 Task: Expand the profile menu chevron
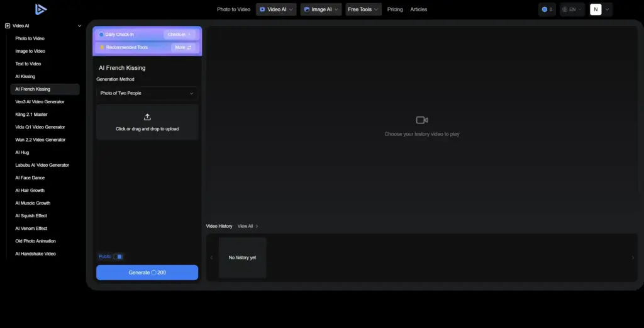[x=607, y=9]
